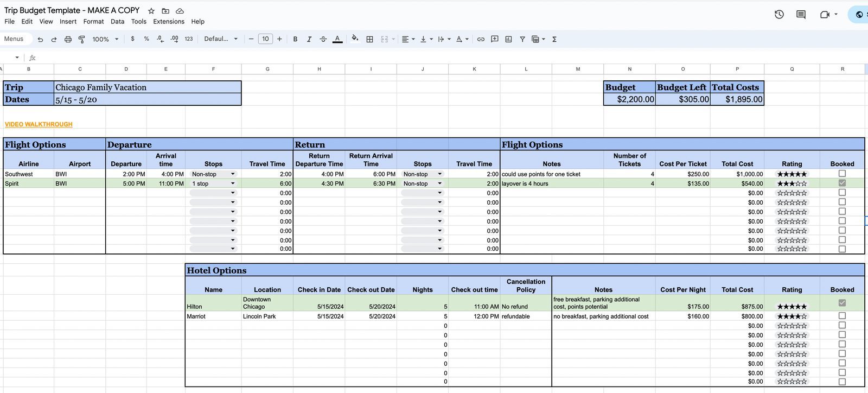Open the Tools menu

coord(139,22)
